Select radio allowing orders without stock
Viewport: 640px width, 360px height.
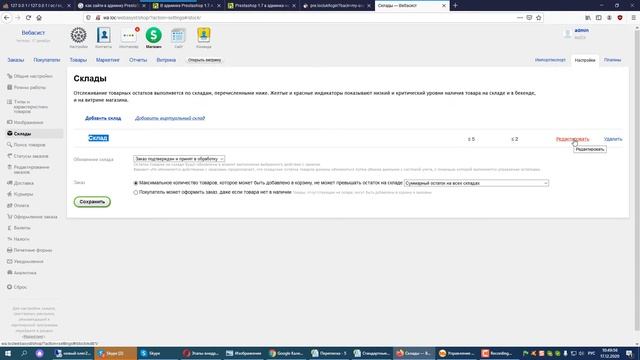tap(136, 192)
